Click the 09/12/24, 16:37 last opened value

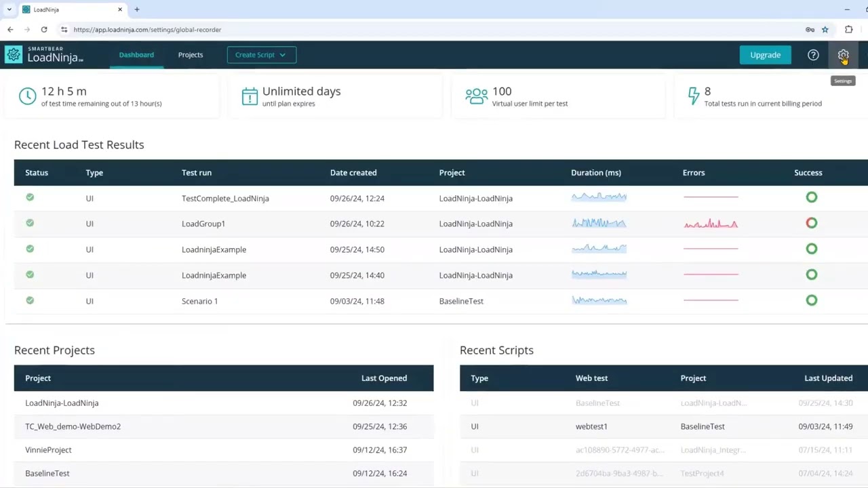pos(380,450)
